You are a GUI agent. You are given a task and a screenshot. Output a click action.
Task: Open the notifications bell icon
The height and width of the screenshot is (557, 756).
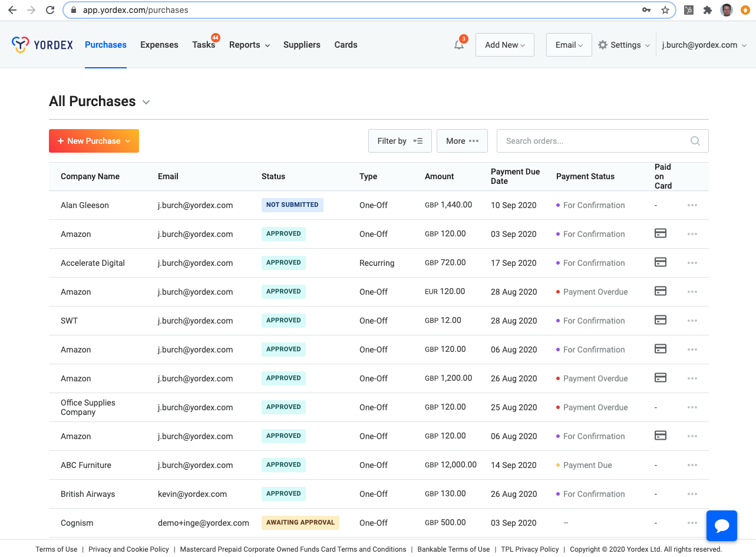coord(459,45)
